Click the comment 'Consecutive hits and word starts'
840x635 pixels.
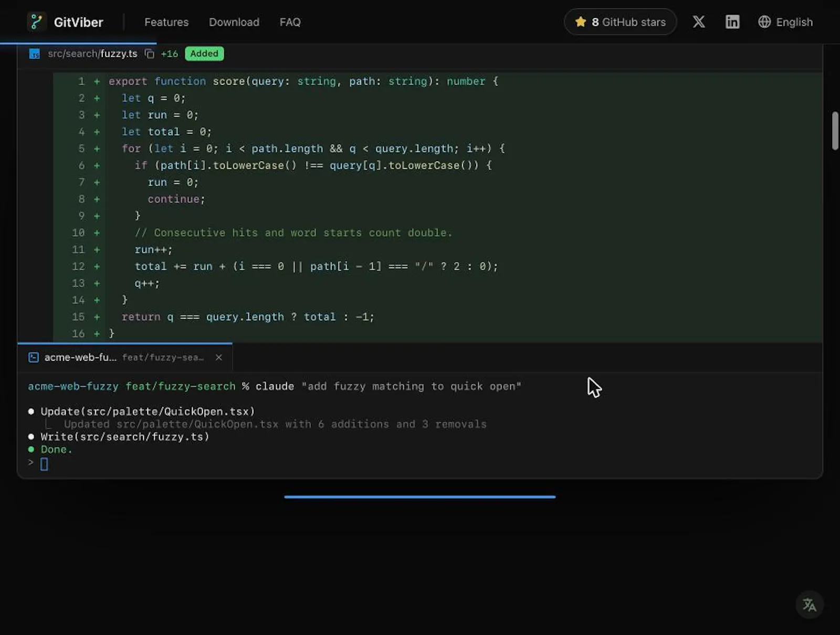click(293, 232)
